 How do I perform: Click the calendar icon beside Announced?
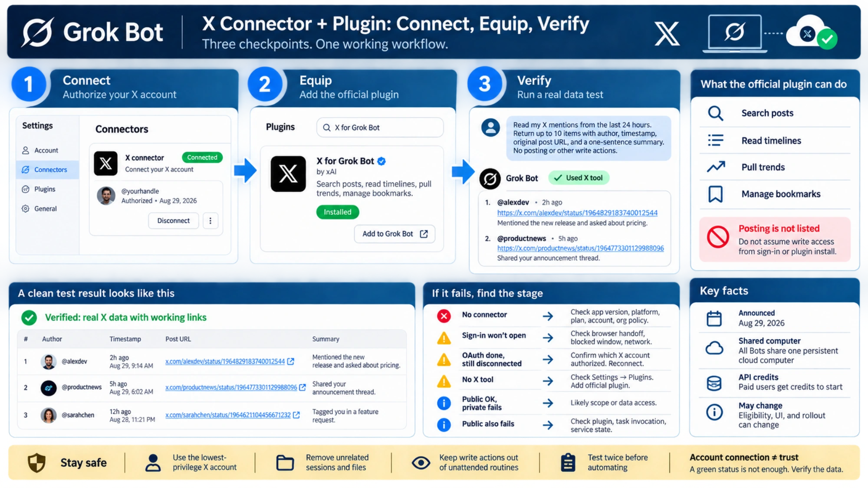(714, 318)
